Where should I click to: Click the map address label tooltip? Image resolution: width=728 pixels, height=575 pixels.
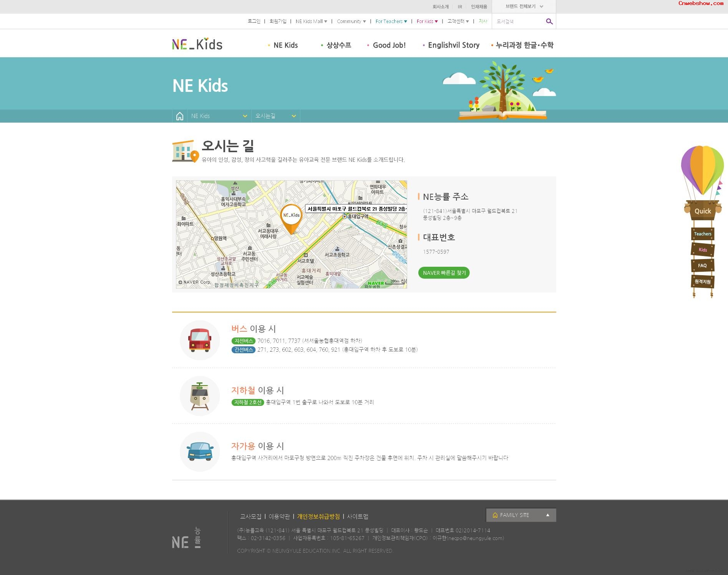(x=356, y=209)
